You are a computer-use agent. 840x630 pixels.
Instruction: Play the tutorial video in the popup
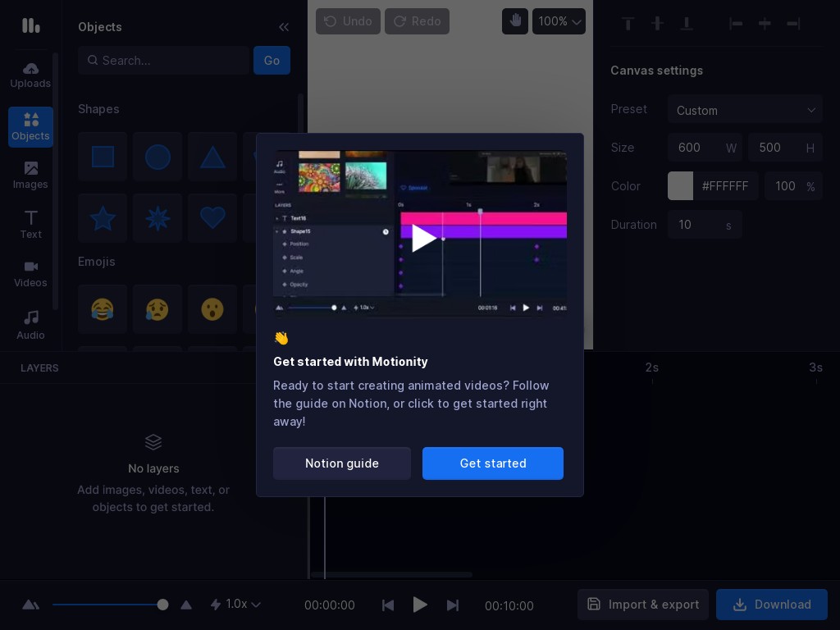point(420,238)
